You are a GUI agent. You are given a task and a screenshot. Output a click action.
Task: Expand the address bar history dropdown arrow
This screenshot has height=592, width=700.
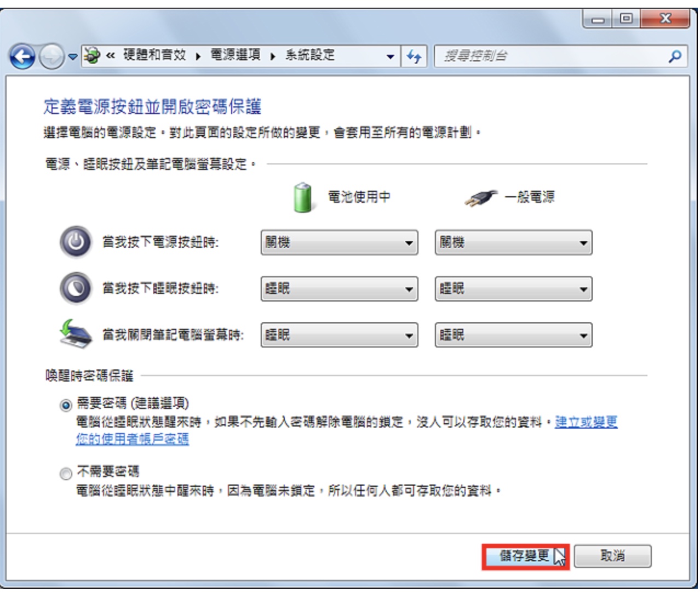pyautogui.click(x=390, y=56)
